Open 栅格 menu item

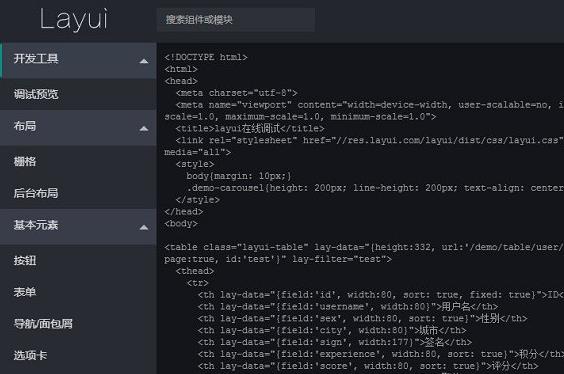(78, 161)
